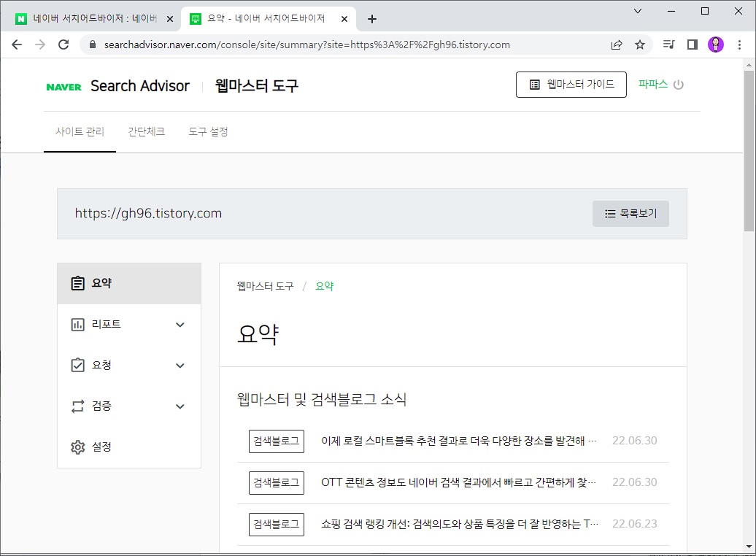
Task: Click the scrollbar up arrow
Action: point(749,65)
